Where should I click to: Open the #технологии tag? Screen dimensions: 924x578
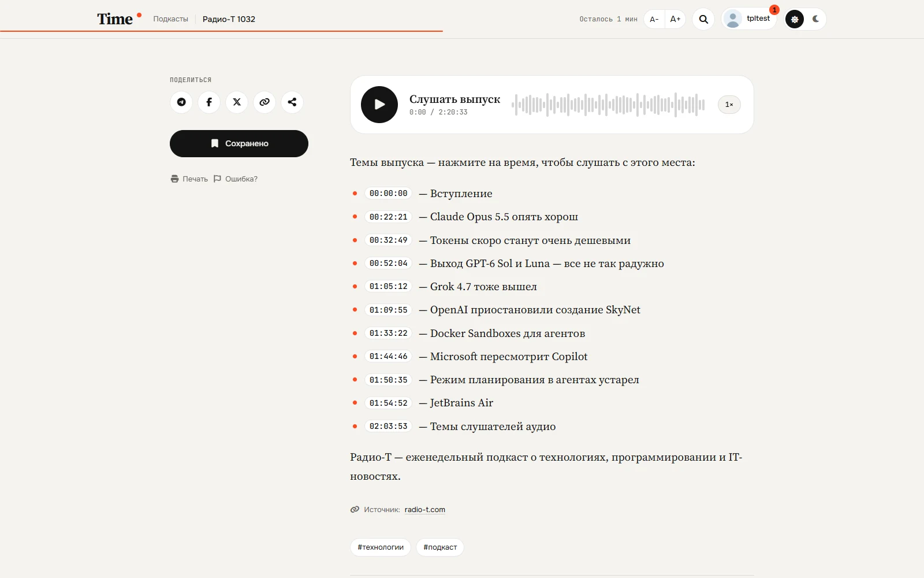click(x=381, y=547)
